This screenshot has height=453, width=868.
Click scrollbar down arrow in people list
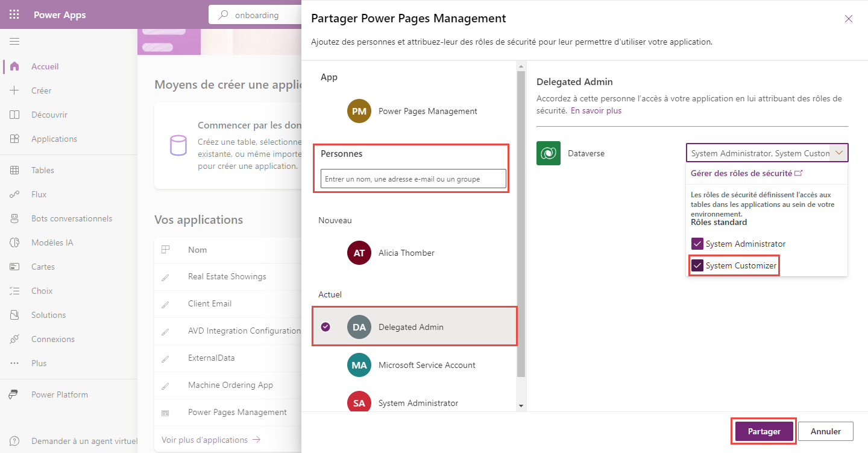(x=521, y=406)
